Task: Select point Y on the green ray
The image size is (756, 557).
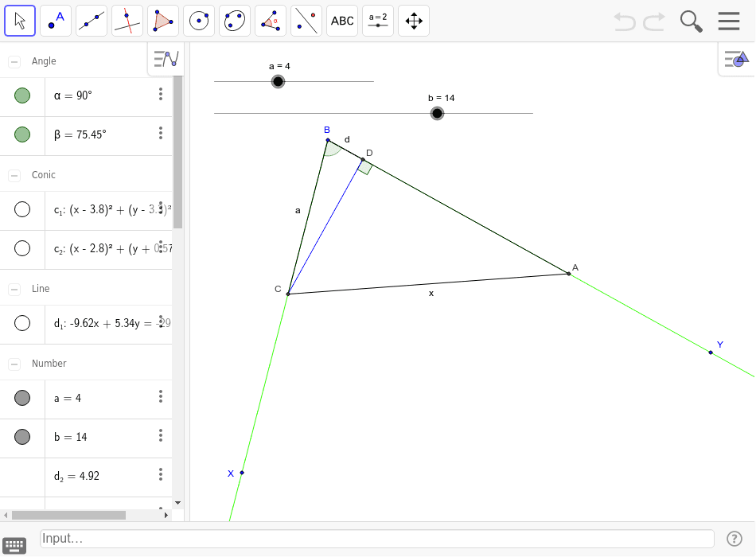Action: [x=711, y=353]
